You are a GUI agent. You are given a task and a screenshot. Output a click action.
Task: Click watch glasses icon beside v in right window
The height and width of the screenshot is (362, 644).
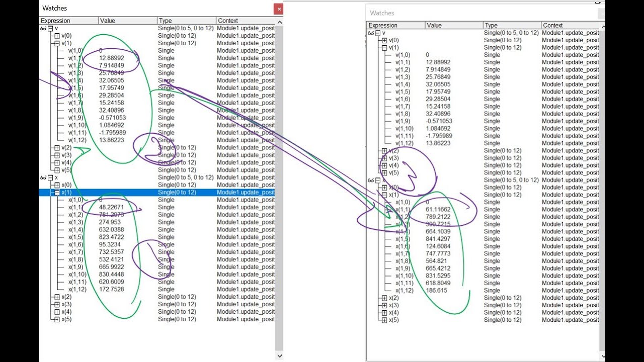[x=371, y=33]
